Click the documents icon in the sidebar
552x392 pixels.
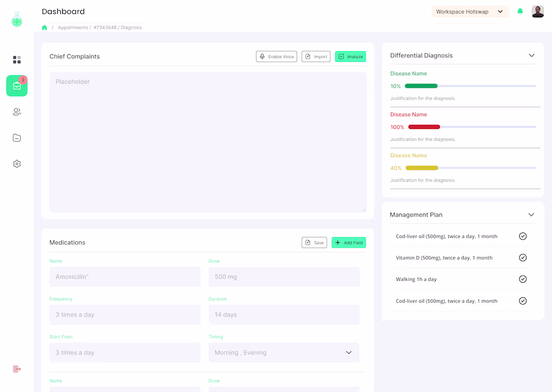(x=17, y=137)
